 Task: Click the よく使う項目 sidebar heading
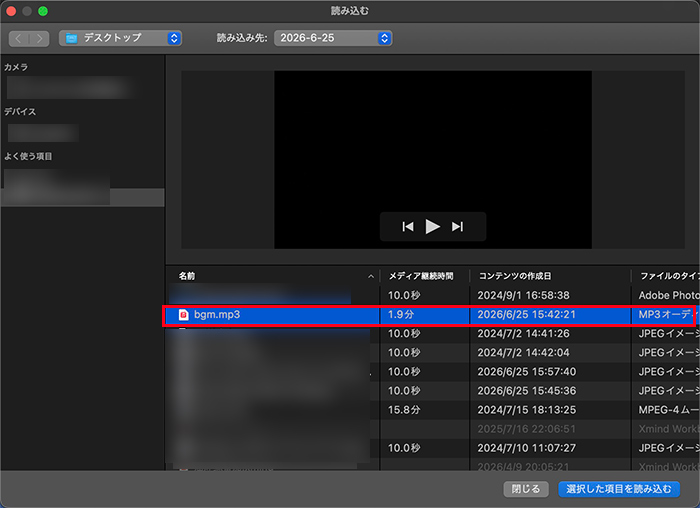click(x=28, y=156)
